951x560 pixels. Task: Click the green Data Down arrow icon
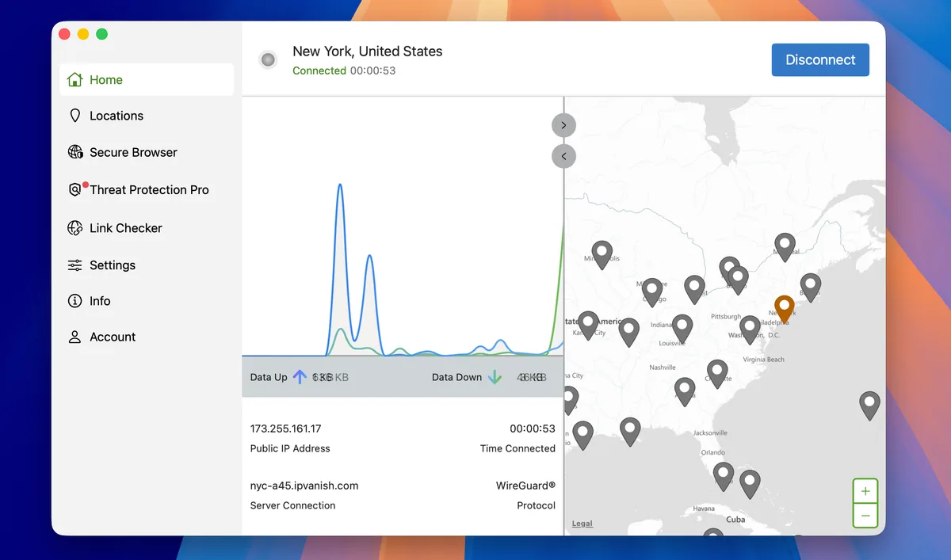pos(495,377)
